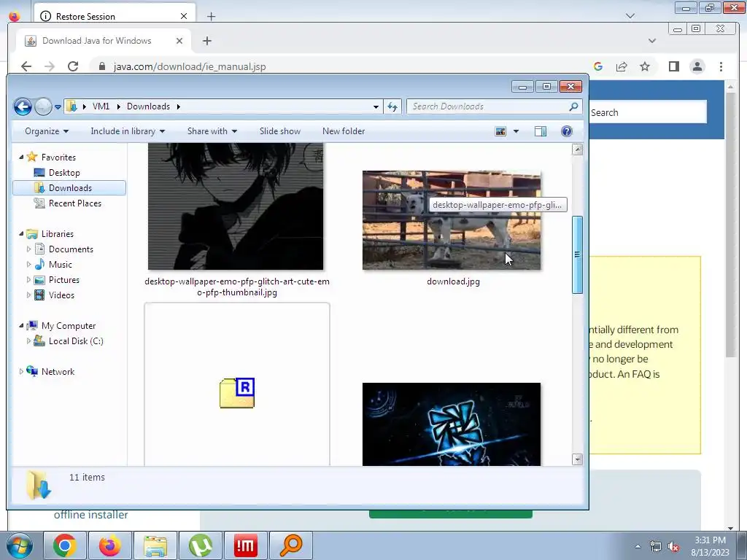The image size is (747, 560).
Task: Select Local Disk (C:)
Action: (75, 341)
